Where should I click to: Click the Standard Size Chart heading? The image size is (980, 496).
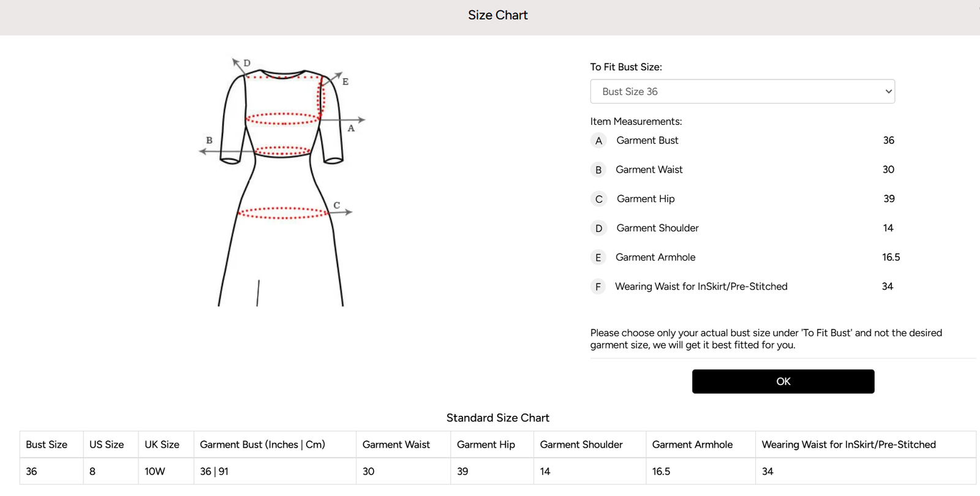(x=497, y=418)
